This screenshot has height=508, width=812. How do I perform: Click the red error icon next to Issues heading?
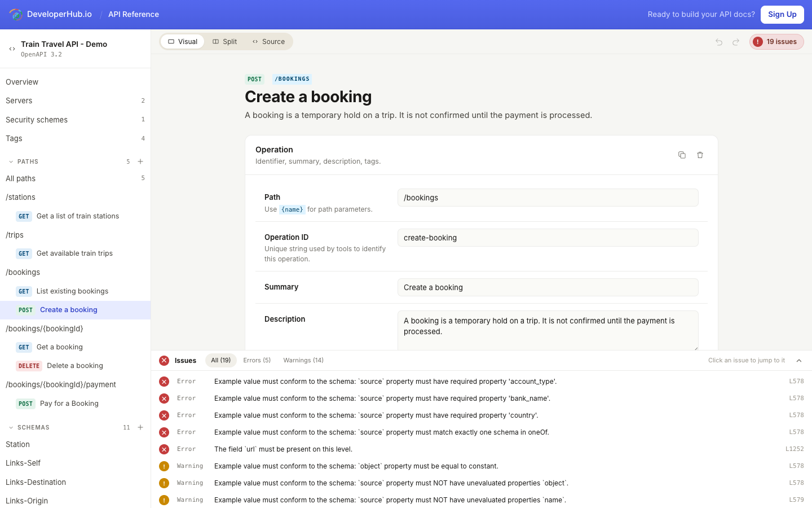click(164, 361)
